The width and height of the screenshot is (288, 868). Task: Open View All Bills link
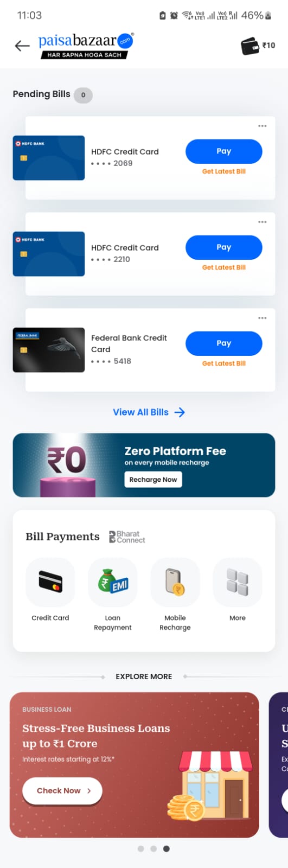[x=149, y=412]
